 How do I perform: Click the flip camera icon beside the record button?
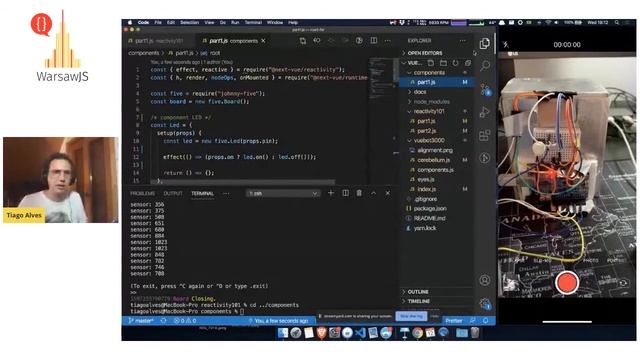pos(622,283)
